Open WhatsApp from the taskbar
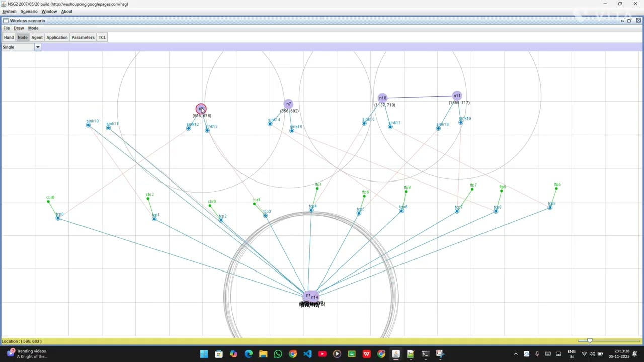 pyautogui.click(x=278, y=354)
